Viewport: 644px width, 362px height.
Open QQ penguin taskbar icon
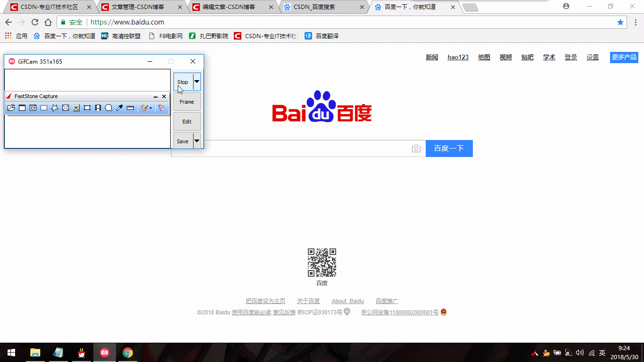click(x=82, y=353)
